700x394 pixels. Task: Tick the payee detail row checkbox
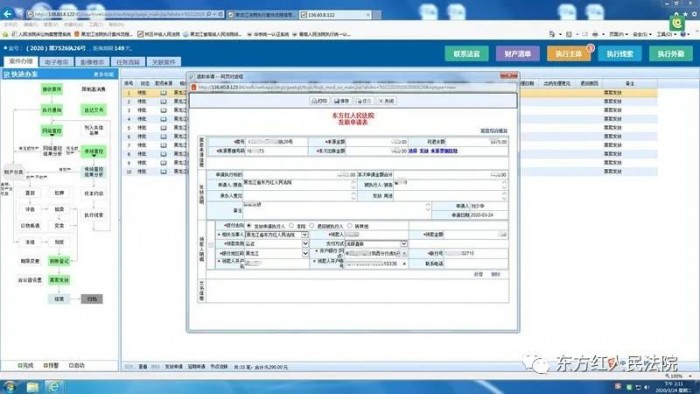[211, 245]
